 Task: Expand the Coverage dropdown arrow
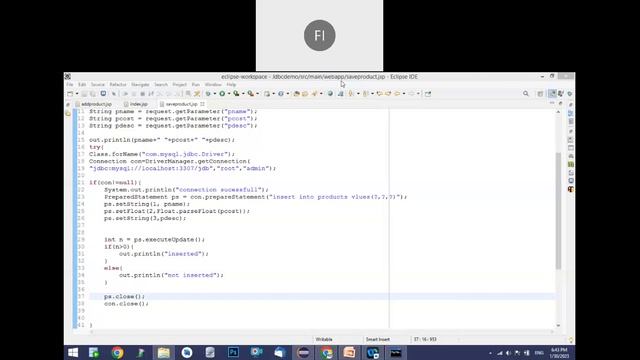[243, 94]
